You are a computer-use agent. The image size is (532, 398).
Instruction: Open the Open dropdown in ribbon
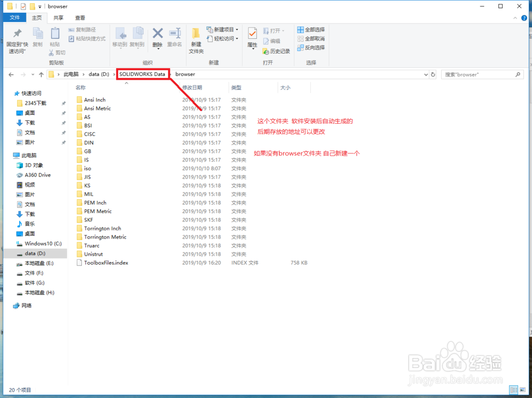click(x=274, y=31)
